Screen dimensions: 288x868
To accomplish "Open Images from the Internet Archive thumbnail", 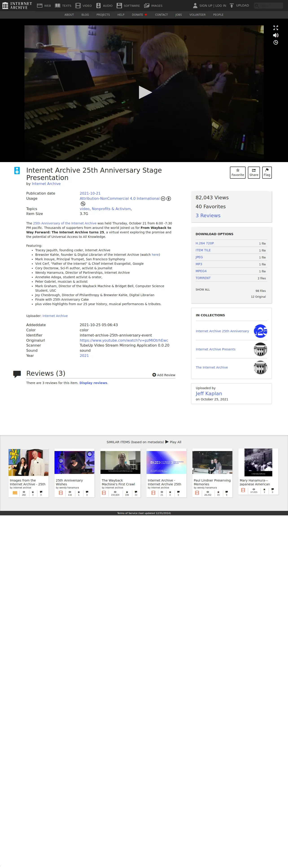I will pos(28,462).
